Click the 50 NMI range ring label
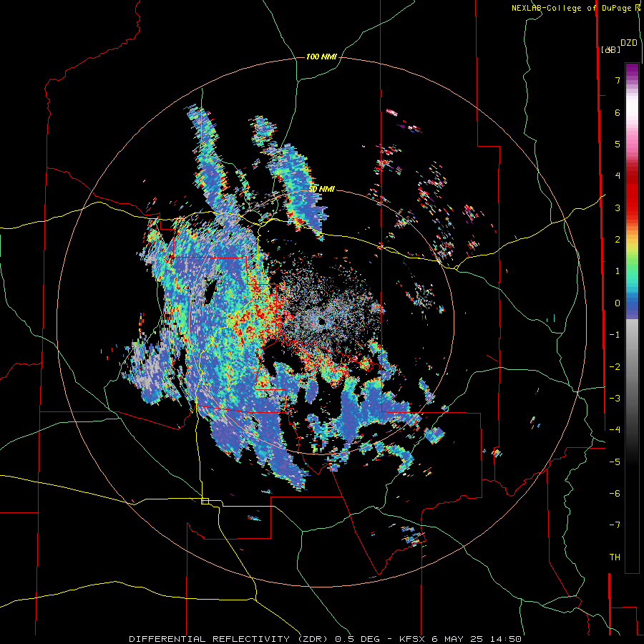 point(321,189)
